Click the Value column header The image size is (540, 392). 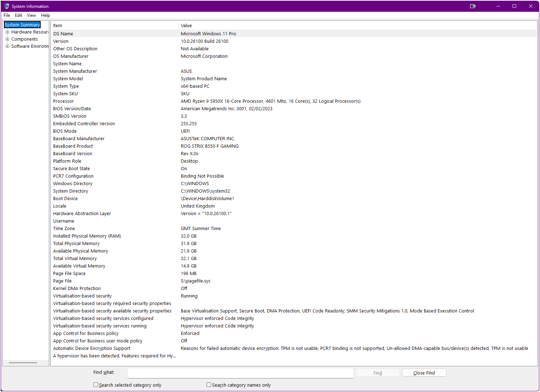click(358, 25)
